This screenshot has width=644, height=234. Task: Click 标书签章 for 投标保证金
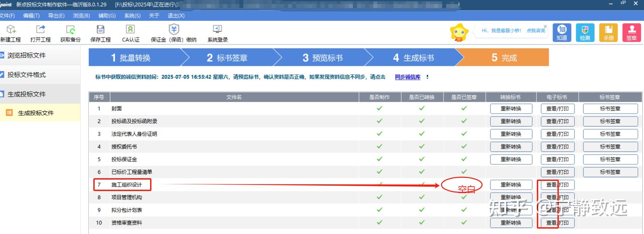coord(611,159)
